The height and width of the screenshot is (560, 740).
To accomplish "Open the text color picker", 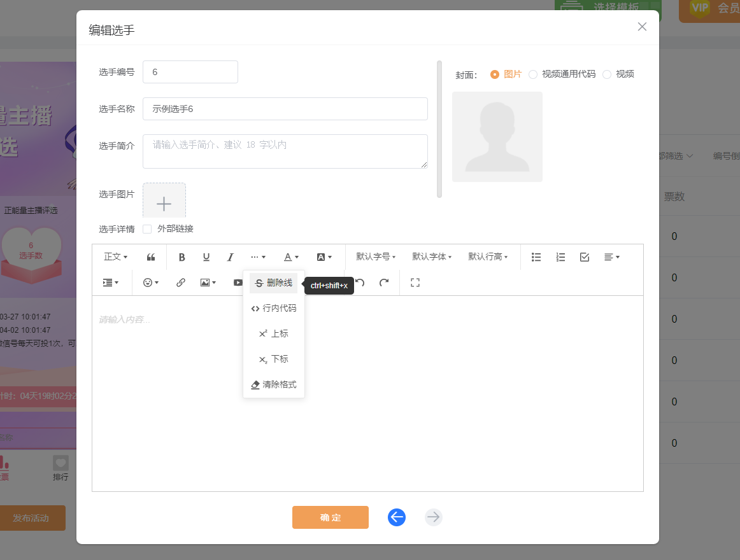I will pos(291,257).
